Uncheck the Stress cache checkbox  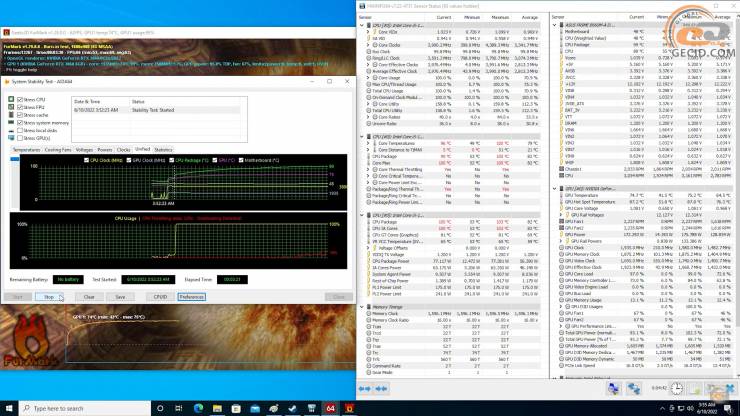pyautogui.click(x=20, y=115)
